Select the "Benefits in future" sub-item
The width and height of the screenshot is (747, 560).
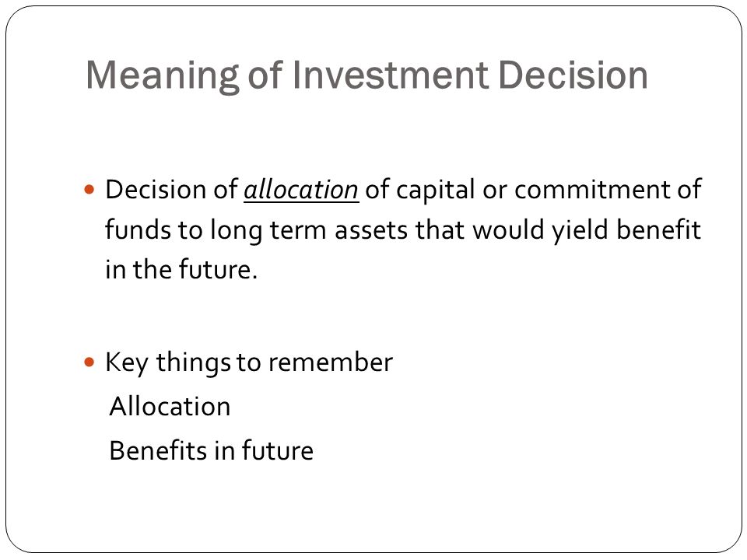[x=212, y=451]
